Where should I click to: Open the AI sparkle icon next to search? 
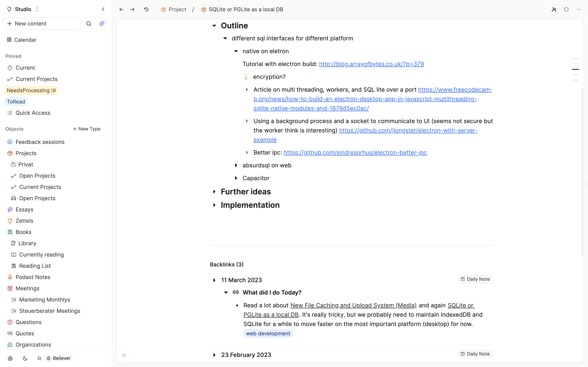pyautogui.click(x=102, y=23)
